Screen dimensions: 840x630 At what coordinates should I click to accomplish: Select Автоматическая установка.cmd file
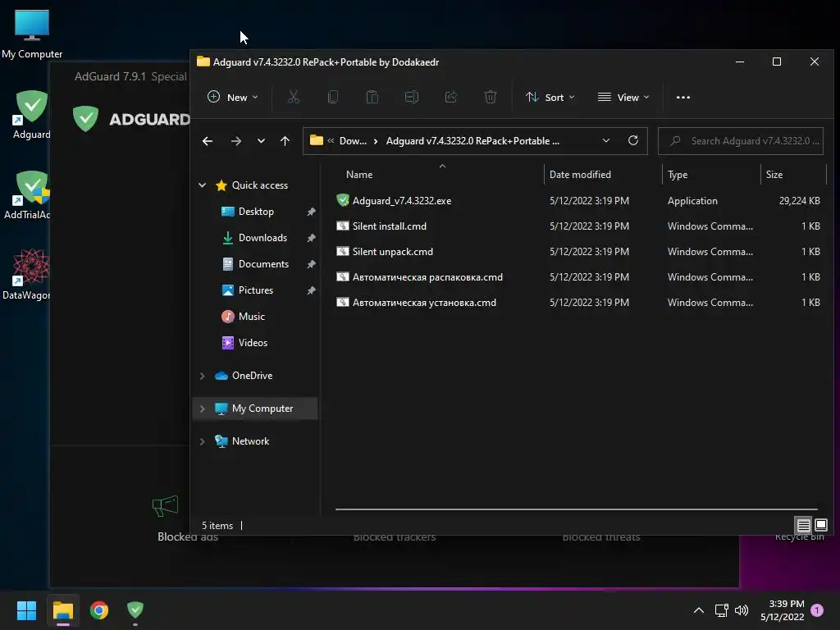click(578, 303)
